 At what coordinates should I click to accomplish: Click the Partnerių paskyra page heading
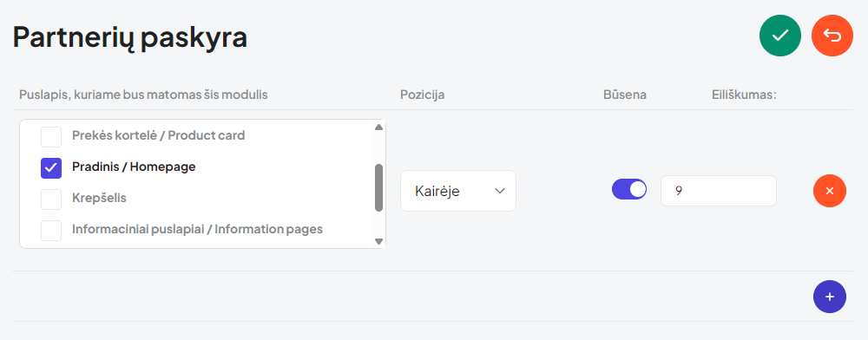pyautogui.click(x=129, y=38)
